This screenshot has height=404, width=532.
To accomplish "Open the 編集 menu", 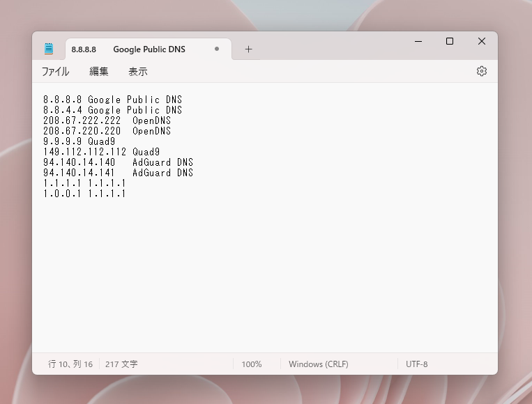I will pos(99,72).
